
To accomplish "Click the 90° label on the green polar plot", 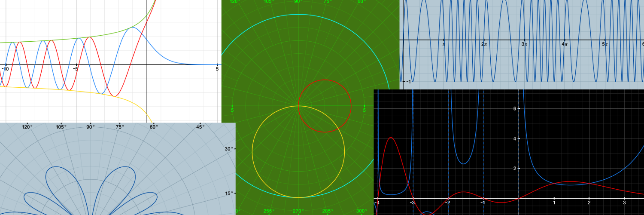I will [x=298, y=2].
